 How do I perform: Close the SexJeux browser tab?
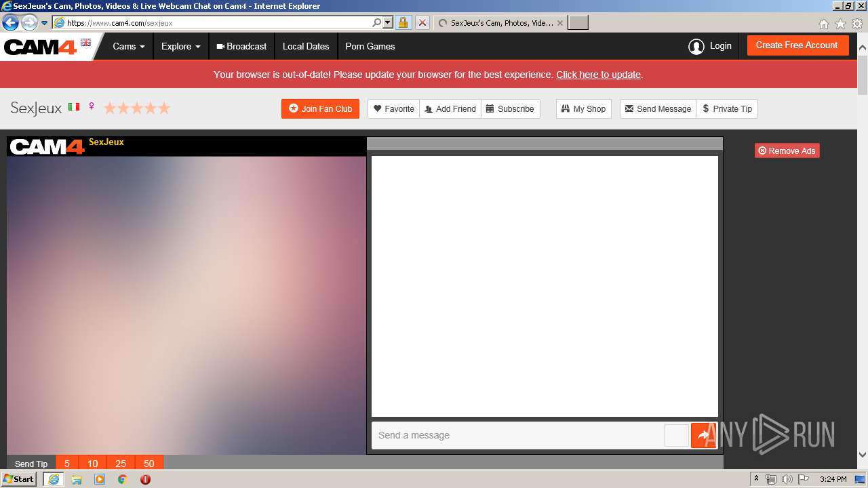tap(559, 23)
